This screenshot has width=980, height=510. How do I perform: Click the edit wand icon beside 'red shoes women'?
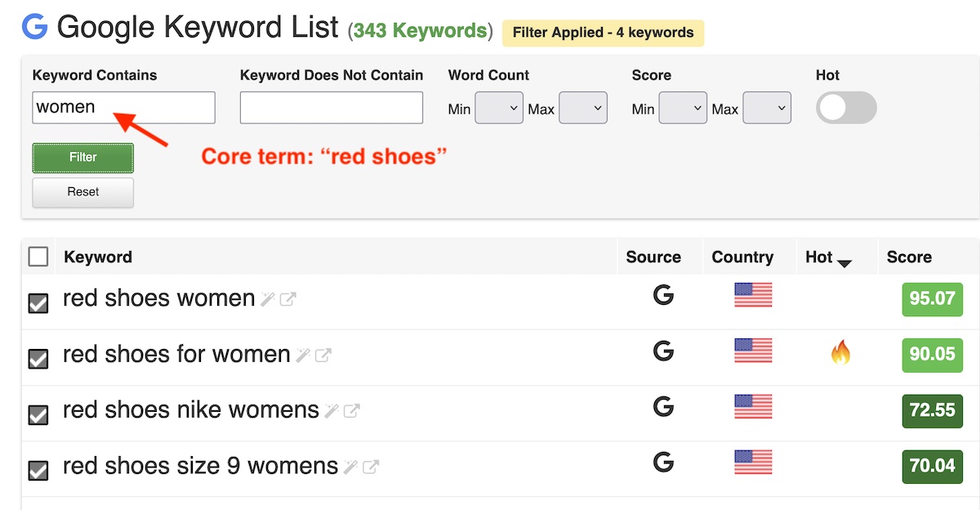point(268,300)
